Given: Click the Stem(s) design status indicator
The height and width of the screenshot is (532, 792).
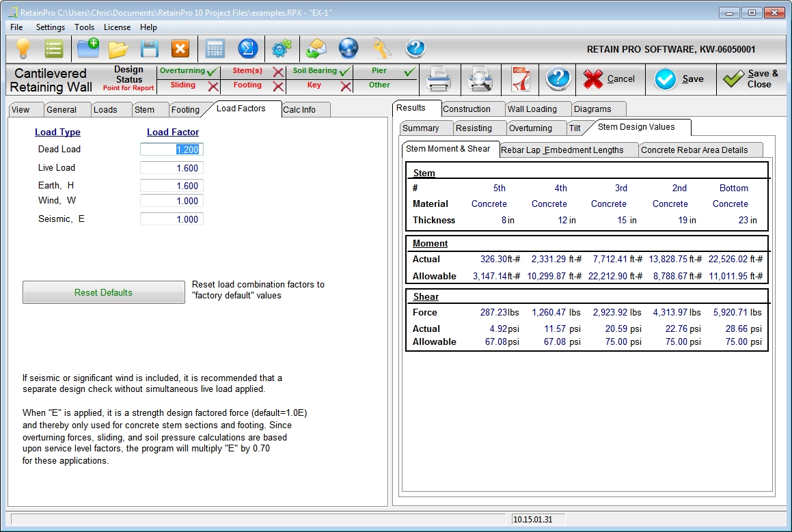Looking at the screenshot, I should [254, 71].
